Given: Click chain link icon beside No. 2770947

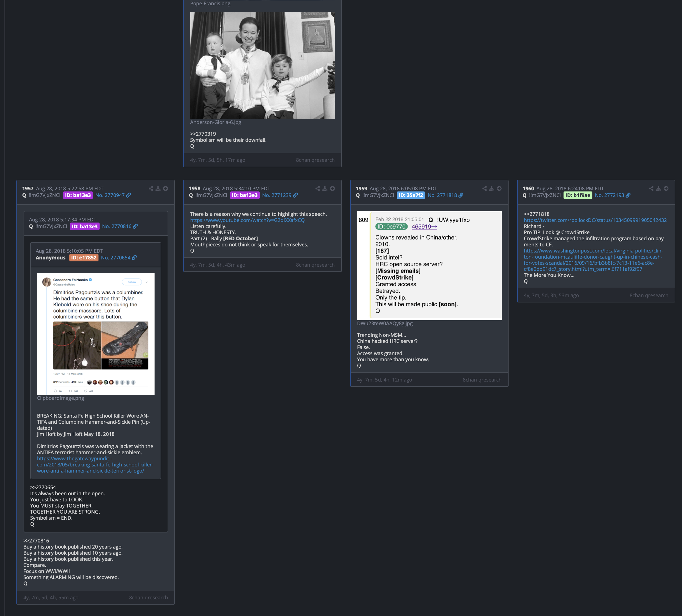Looking at the screenshot, I should (128, 195).
